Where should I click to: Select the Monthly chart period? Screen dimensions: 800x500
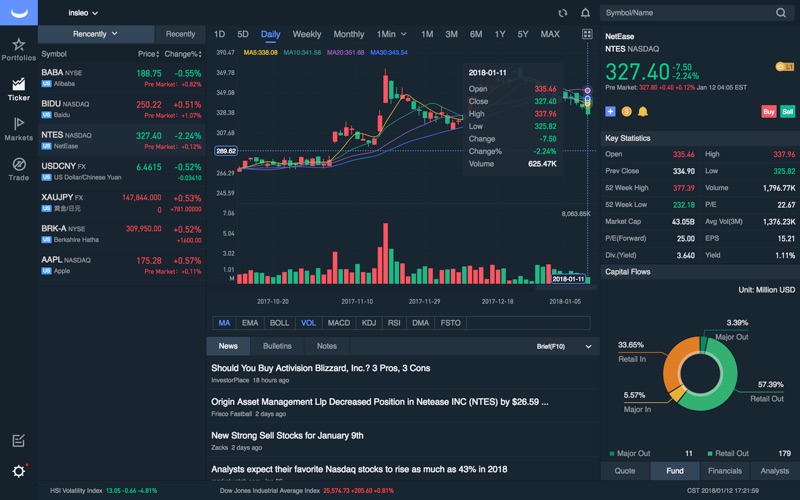pyautogui.click(x=349, y=34)
